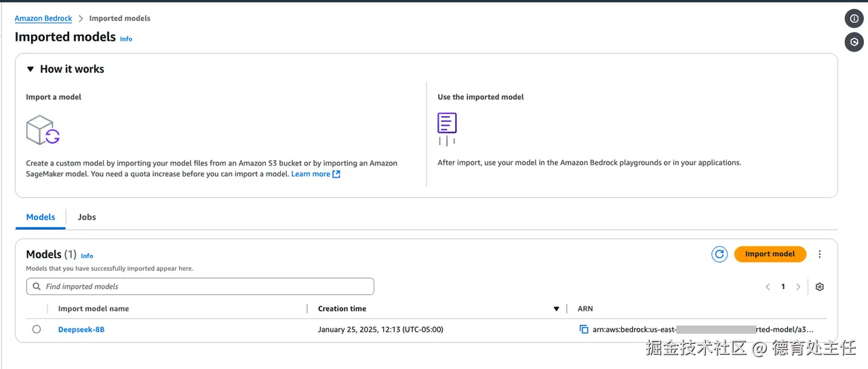Switch to the Jobs tab
This screenshot has width=868, height=369.
[x=87, y=217]
